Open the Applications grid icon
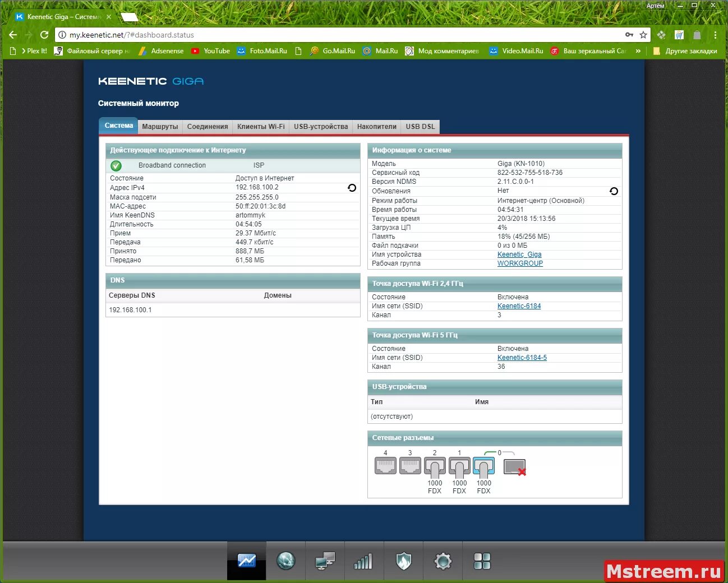728x583 pixels. 482,561
